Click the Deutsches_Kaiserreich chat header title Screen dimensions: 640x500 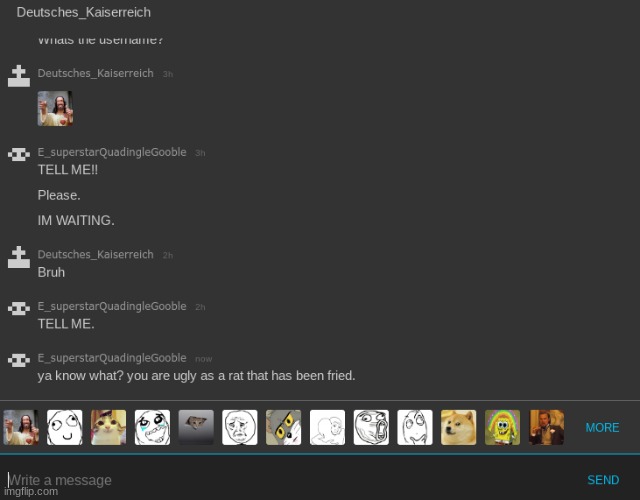84,12
